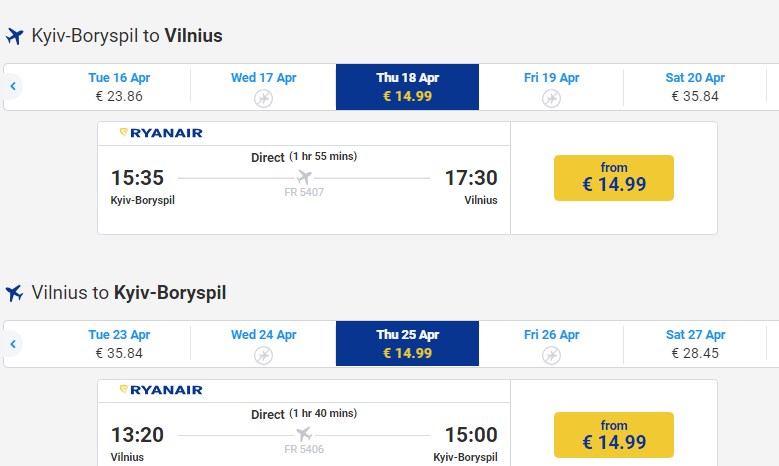The height and width of the screenshot is (466, 779).
Task: Choose return fare from € 14.99
Action: coord(614,435)
